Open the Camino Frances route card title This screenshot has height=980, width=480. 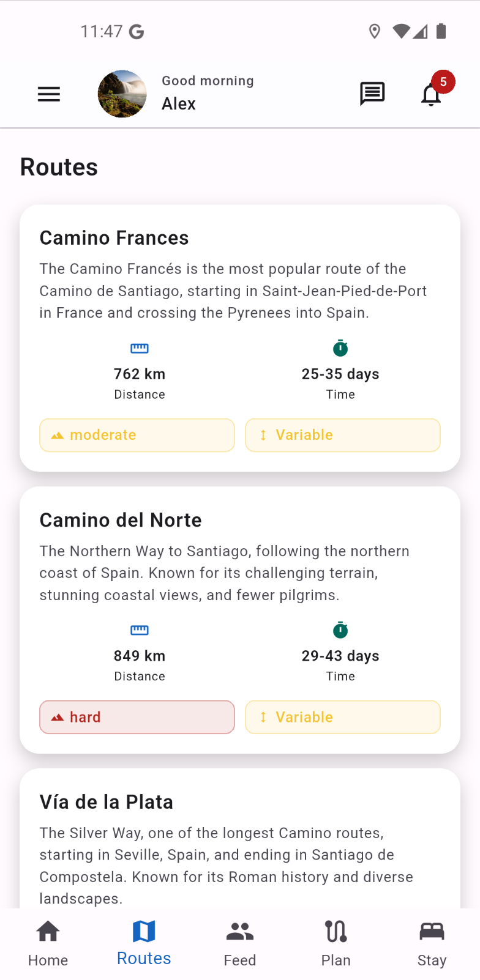pyautogui.click(x=114, y=238)
